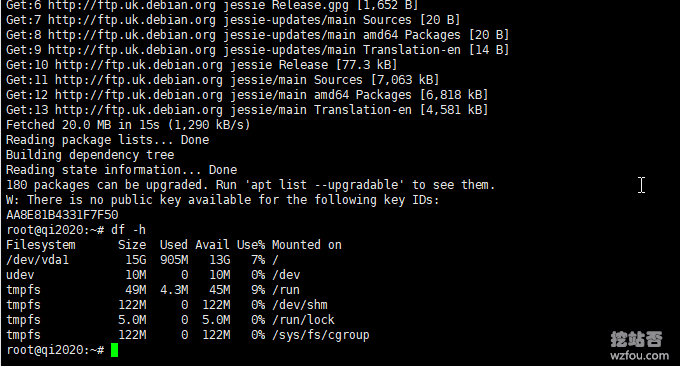Click the wzfou.com watermark logo

click(x=639, y=346)
